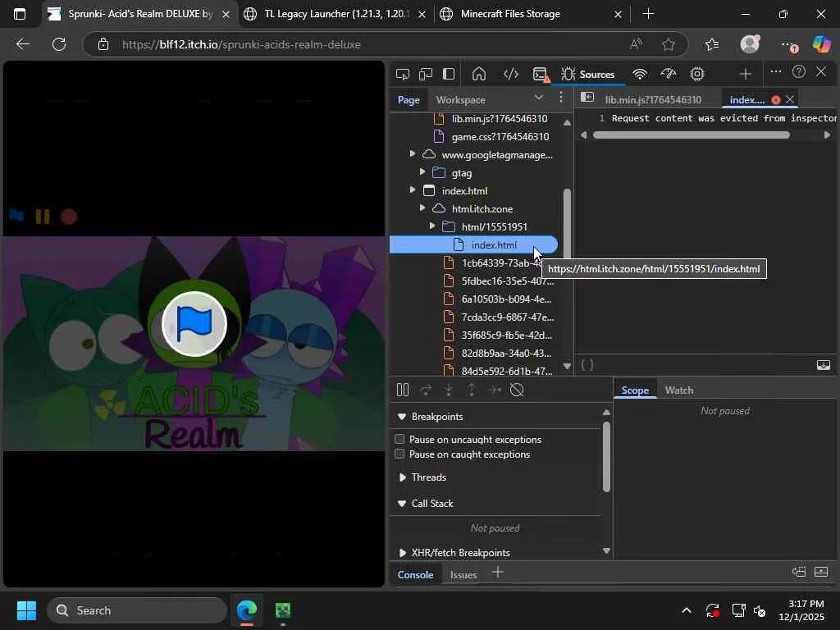This screenshot has height=630, width=840.
Task: Add more tools with plus icon
Action: point(745,74)
